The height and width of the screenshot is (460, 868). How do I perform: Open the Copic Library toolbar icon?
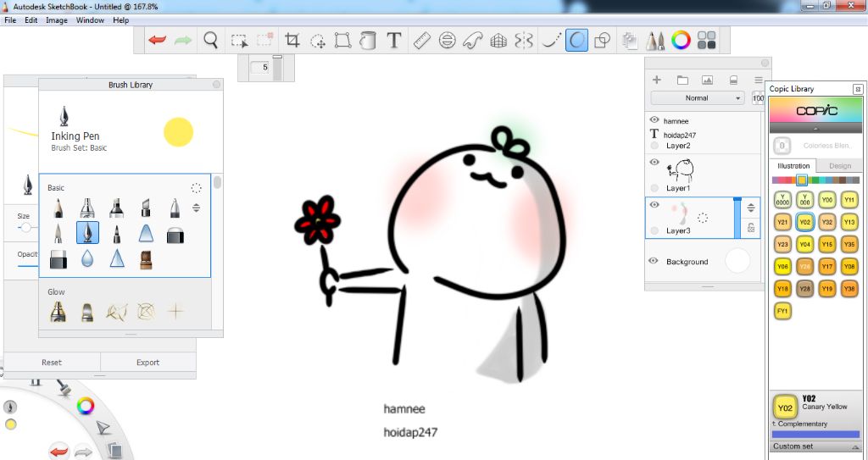tap(707, 41)
